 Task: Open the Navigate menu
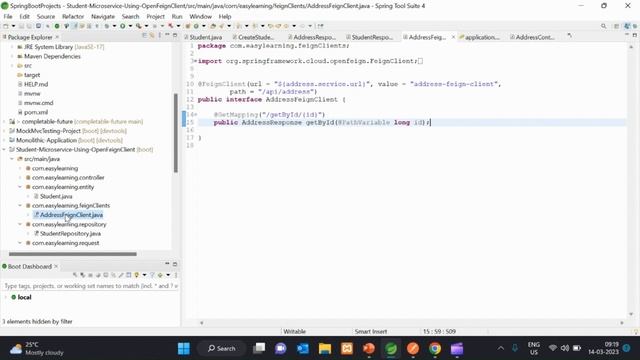pyautogui.click(x=103, y=16)
